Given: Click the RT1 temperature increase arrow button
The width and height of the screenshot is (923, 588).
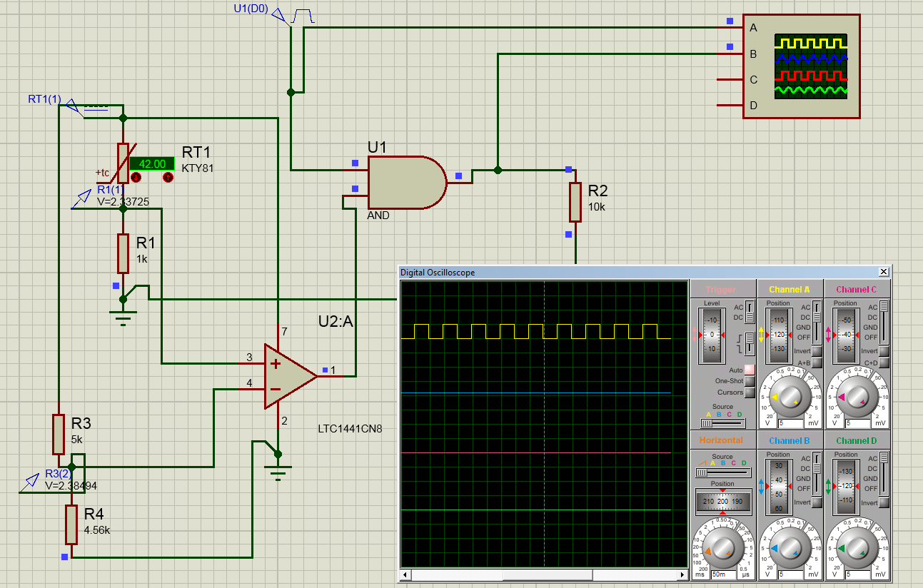Looking at the screenshot, I should 168,177.
